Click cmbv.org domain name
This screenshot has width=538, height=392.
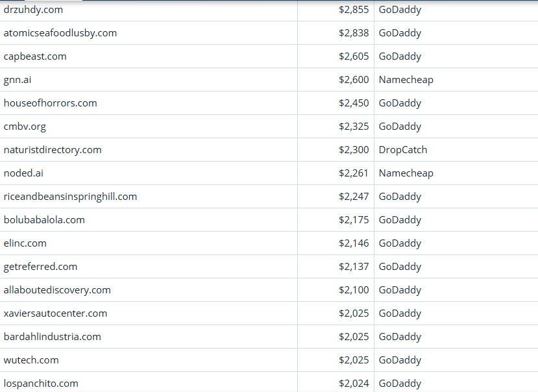point(25,127)
